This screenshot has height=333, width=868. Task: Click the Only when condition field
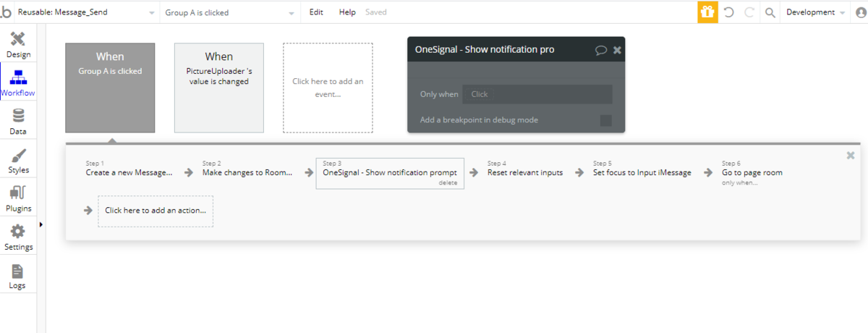pyautogui.click(x=537, y=94)
